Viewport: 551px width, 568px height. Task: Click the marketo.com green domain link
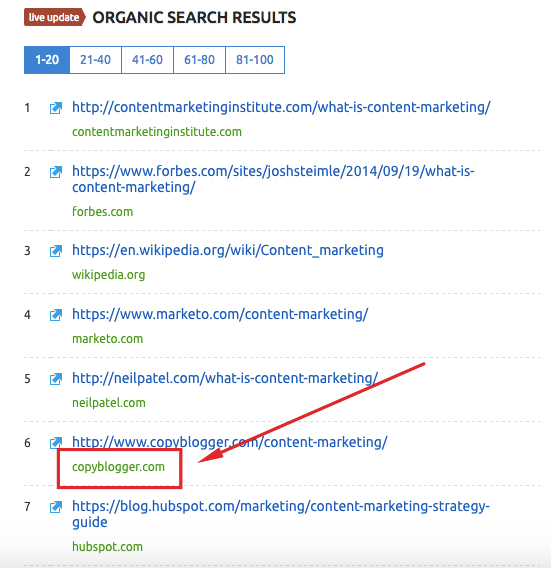[x=108, y=339]
